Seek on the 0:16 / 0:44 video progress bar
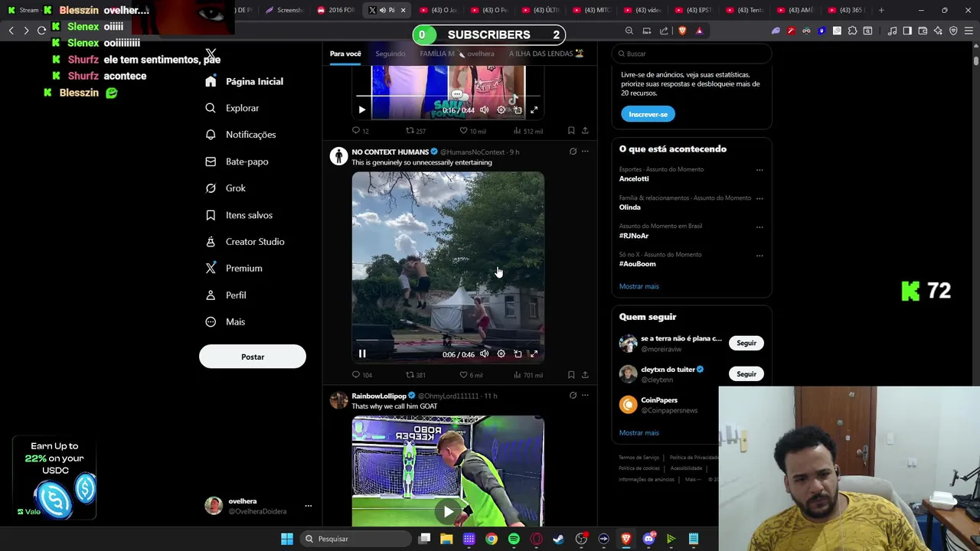 click(448, 96)
